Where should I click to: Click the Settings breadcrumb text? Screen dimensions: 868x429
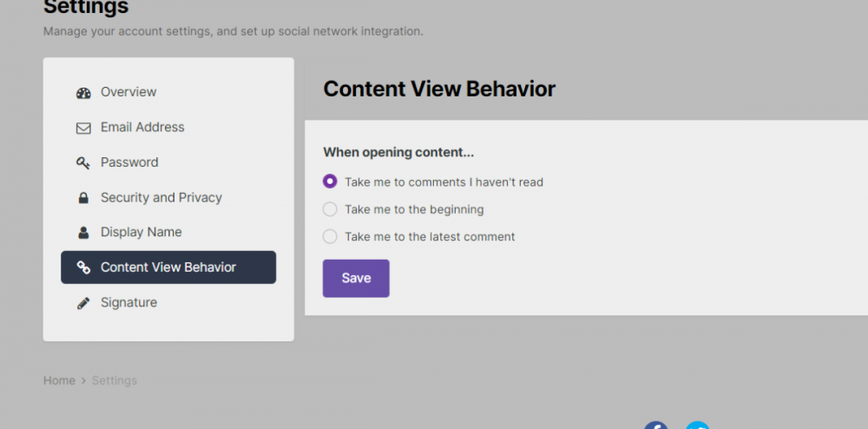115,380
